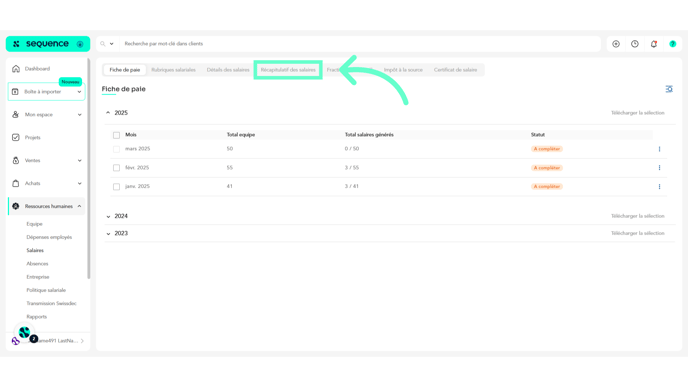Tick the janv. 2025 checkbox
This screenshot has width=688, height=387.
pos(116,186)
